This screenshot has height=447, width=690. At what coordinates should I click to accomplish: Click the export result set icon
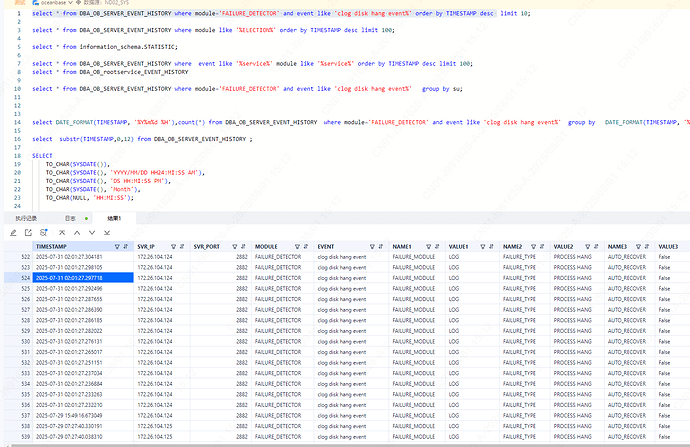pos(28,233)
